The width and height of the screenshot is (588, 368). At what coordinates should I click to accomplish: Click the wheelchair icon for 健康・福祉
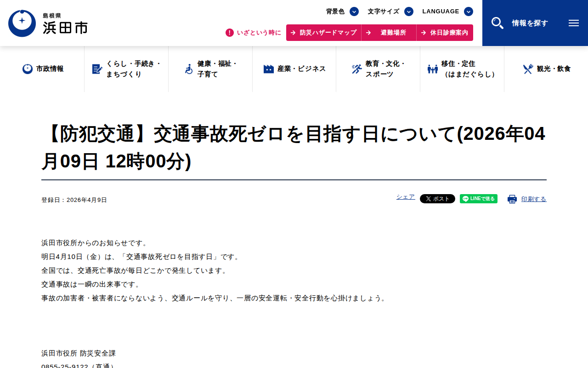189,69
